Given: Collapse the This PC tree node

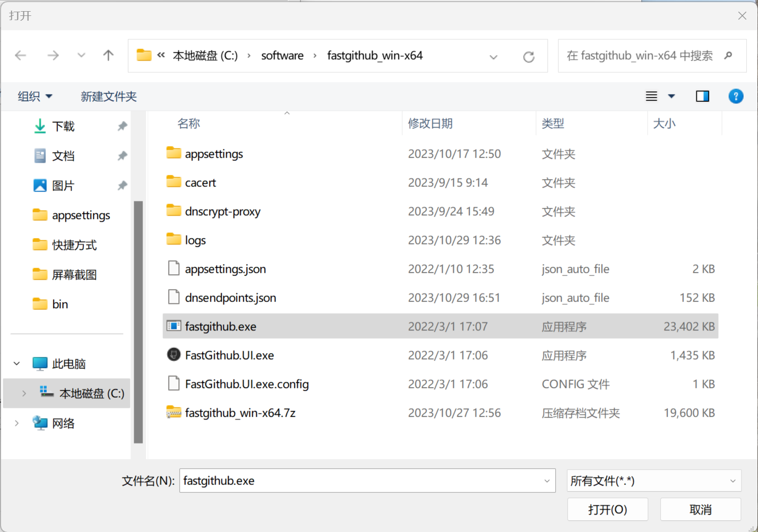Looking at the screenshot, I should pos(16,364).
